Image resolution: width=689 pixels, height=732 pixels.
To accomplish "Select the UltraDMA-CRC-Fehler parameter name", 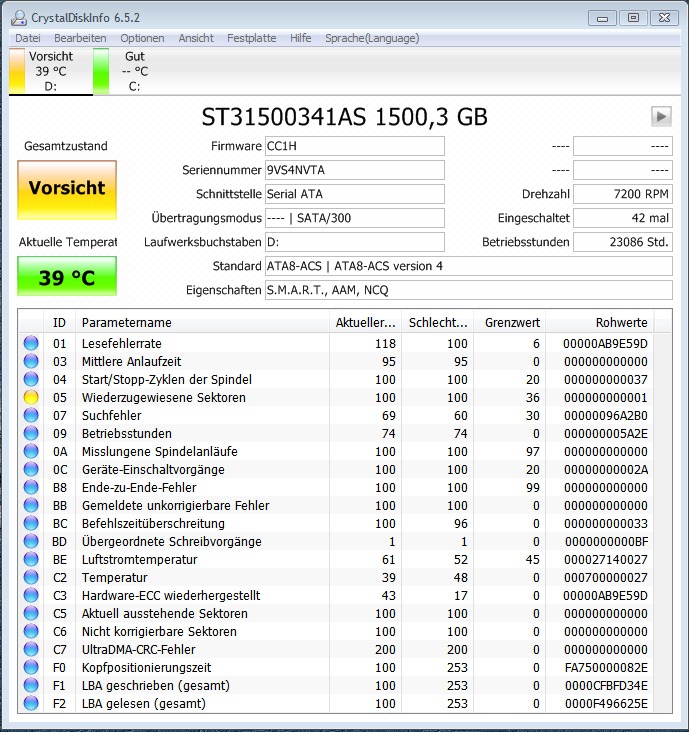I will coord(139,650).
